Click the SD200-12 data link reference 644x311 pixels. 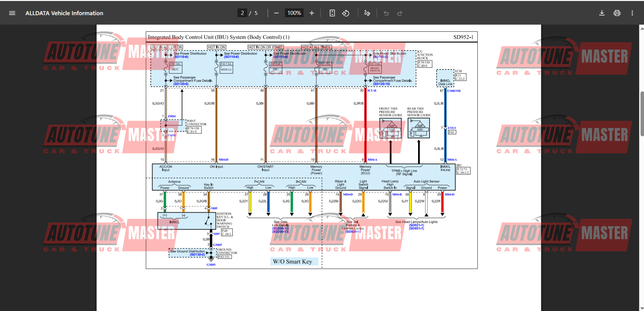[281, 229]
